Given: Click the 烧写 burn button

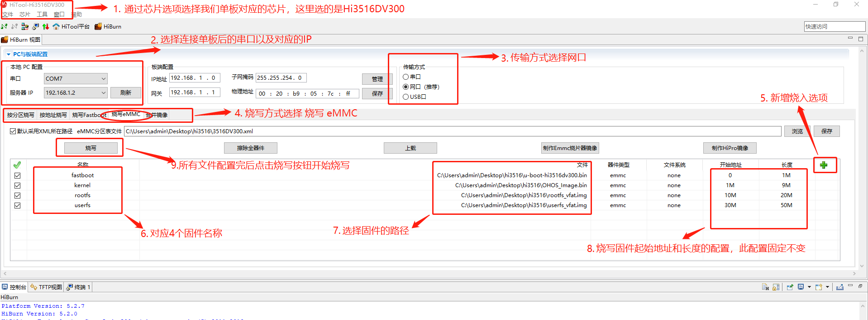Looking at the screenshot, I should coord(91,148).
